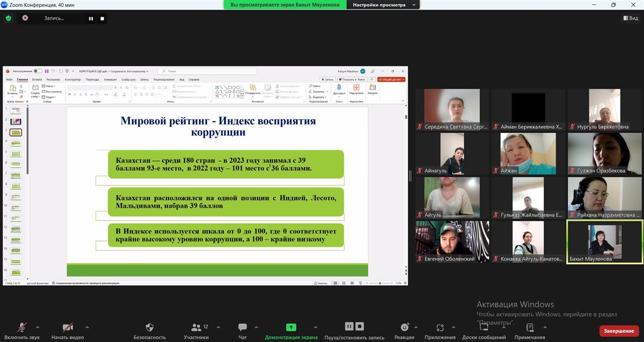Open the Participants (Участники) panel

(x=196, y=328)
